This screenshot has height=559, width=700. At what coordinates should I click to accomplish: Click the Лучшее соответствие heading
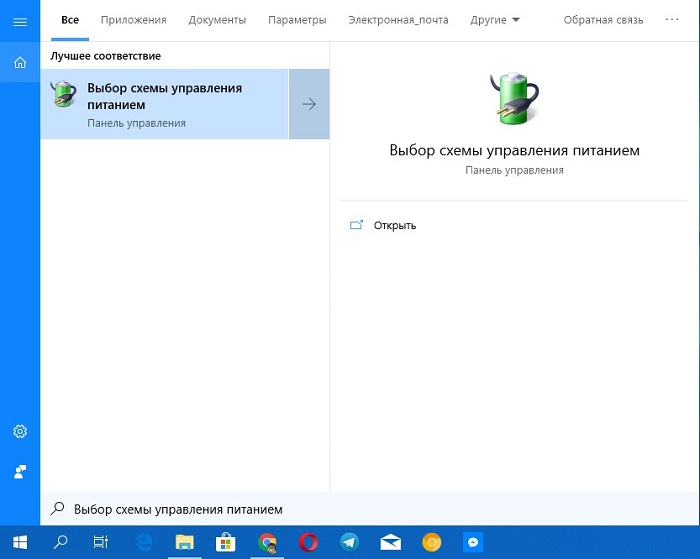click(x=105, y=56)
